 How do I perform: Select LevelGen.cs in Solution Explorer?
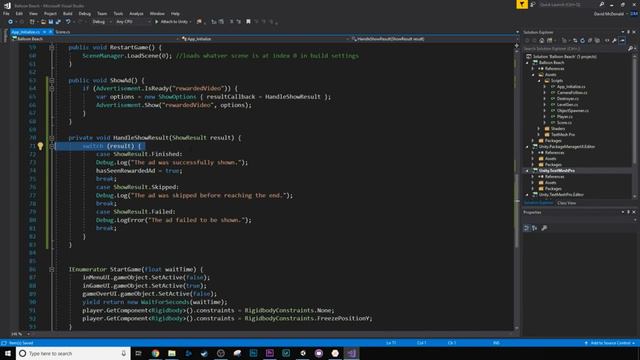coord(567,105)
